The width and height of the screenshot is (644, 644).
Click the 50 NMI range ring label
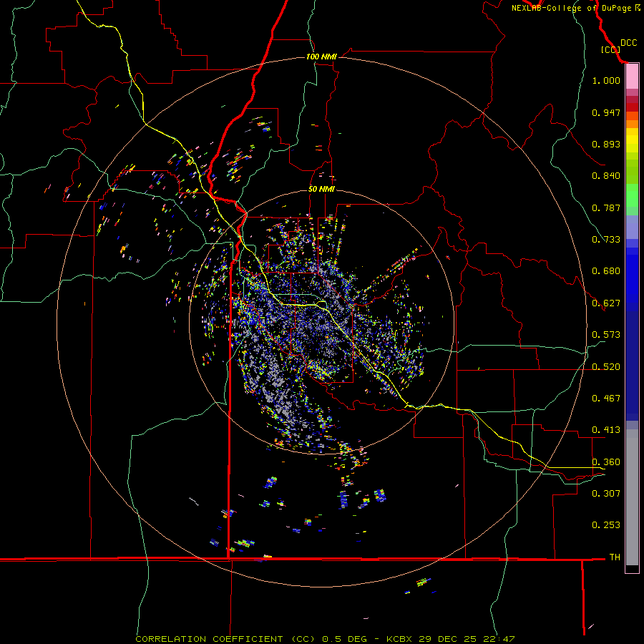pos(321,189)
